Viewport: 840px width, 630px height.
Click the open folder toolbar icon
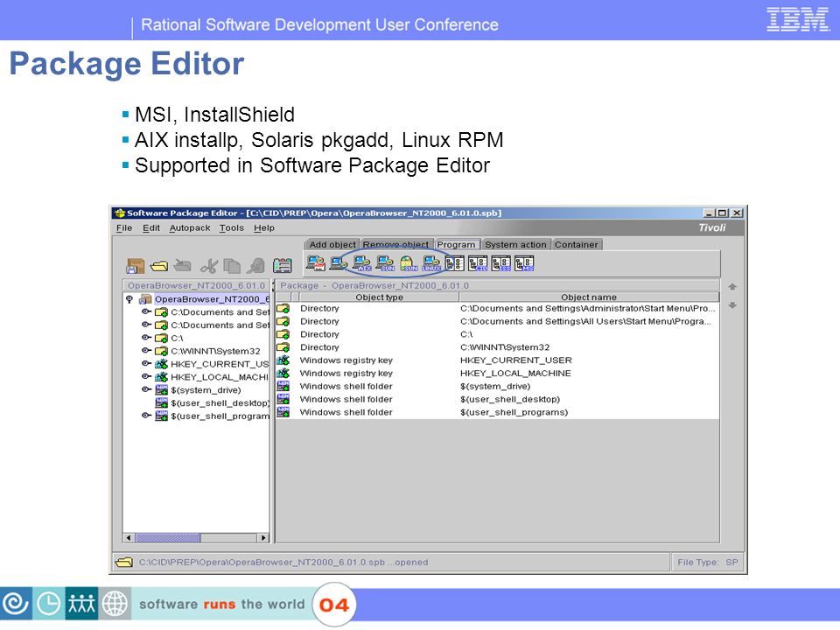(x=159, y=266)
